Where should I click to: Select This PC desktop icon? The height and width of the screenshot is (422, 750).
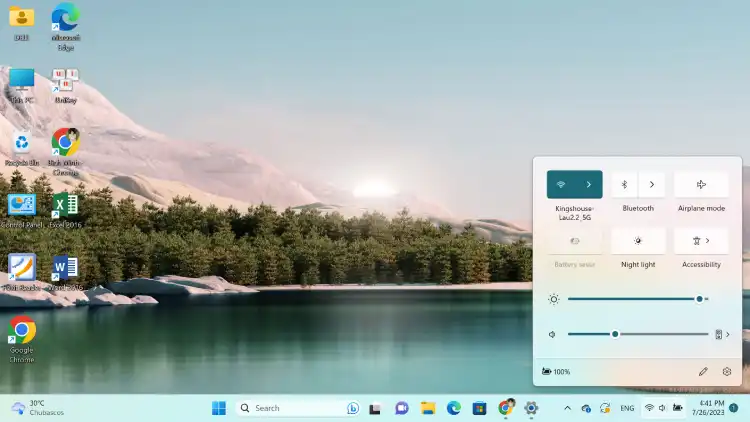tap(22, 86)
